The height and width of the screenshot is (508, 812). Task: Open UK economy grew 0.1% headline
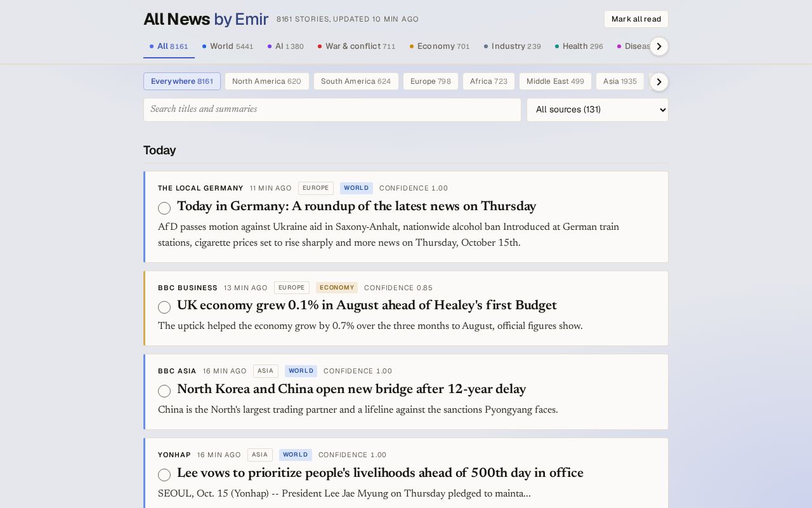coord(367,306)
